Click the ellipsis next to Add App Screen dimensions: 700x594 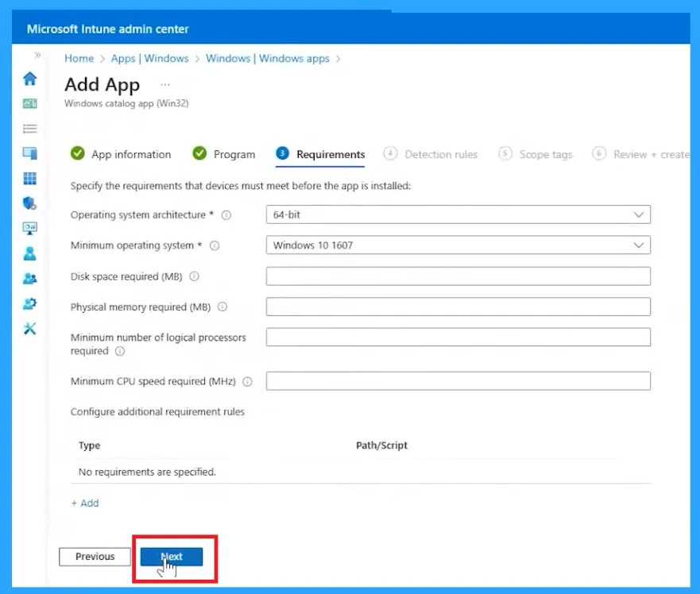(165, 84)
